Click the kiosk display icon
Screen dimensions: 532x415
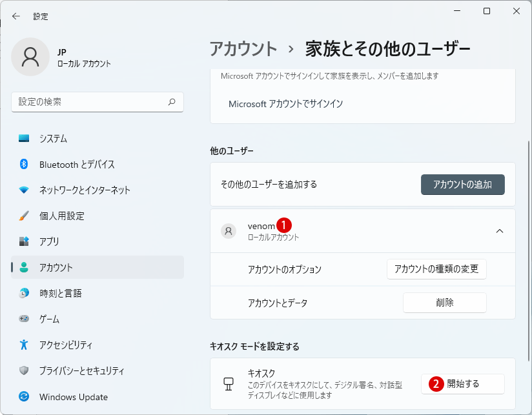pyautogui.click(x=229, y=384)
